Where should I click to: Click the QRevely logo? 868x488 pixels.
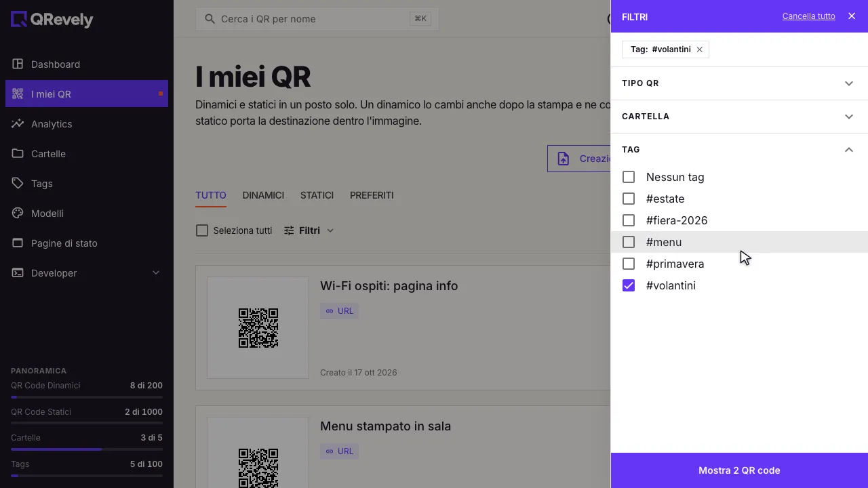[52, 20]
